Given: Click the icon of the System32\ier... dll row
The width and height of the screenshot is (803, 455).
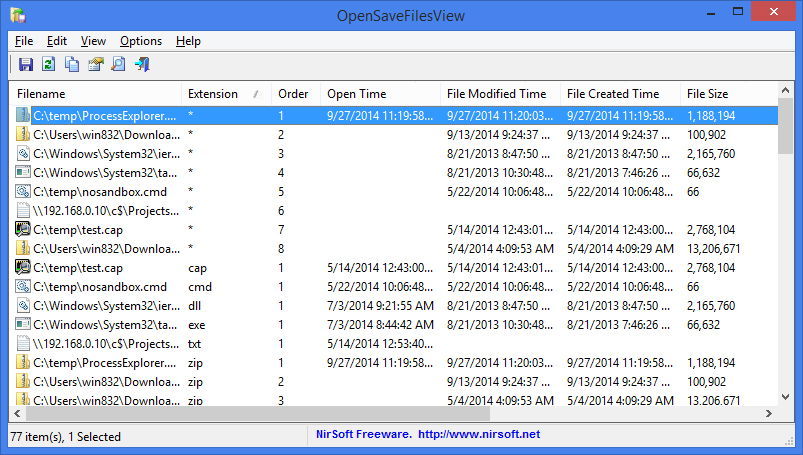Looking at the screenshot, I should 23,305.
